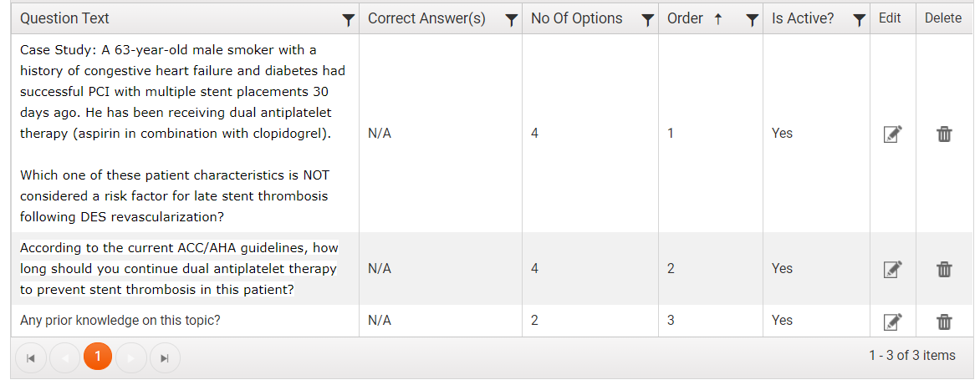Open filter for Question Text column
980x385 pixels.
349,20
